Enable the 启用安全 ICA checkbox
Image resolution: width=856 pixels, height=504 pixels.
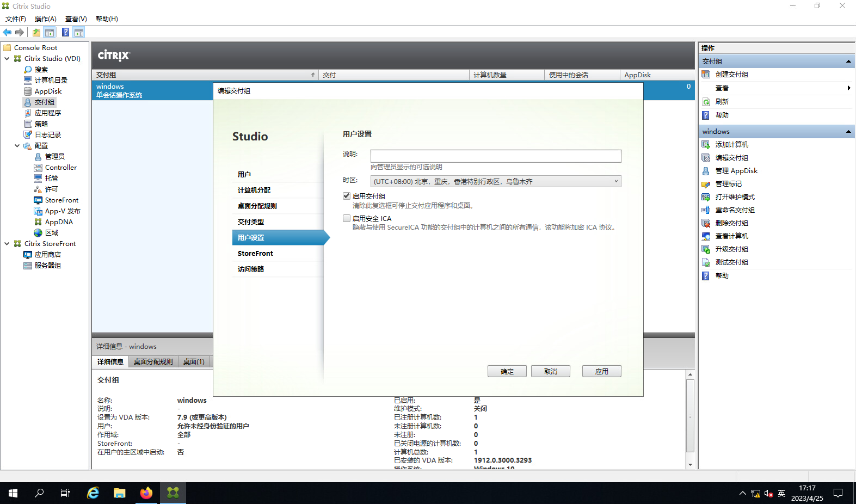(347, 218)
